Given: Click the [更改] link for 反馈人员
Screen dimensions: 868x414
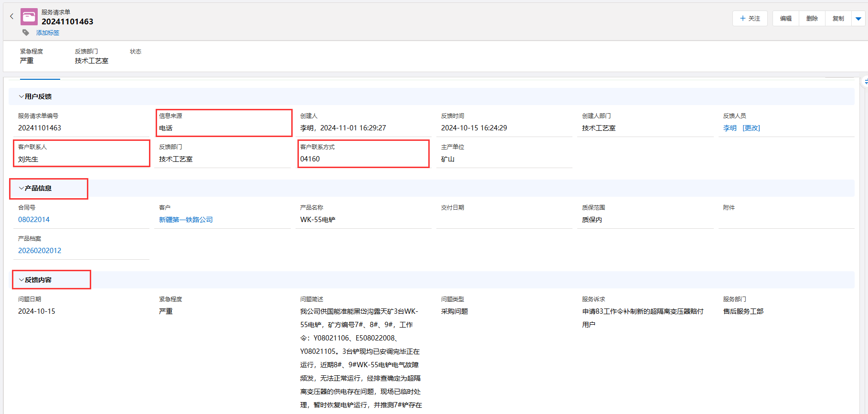Looking at the screenshot, I should (x=751, y=128).
